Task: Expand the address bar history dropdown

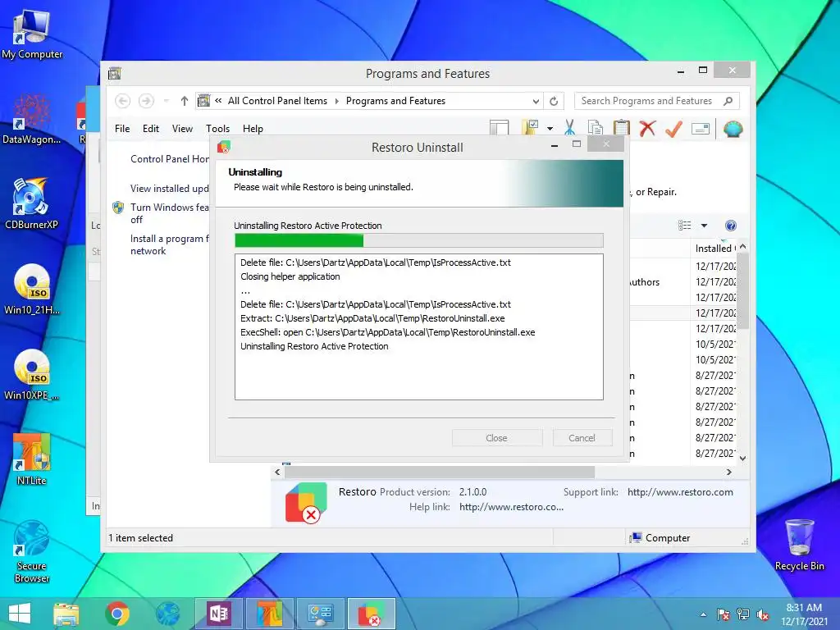Action: click(x=536, y=101)
